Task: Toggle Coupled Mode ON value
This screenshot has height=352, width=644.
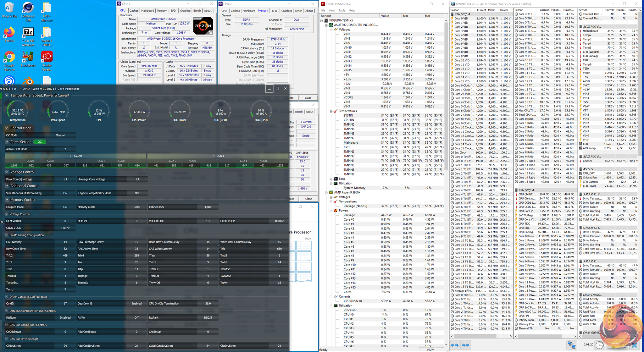Action: [65, 207]
